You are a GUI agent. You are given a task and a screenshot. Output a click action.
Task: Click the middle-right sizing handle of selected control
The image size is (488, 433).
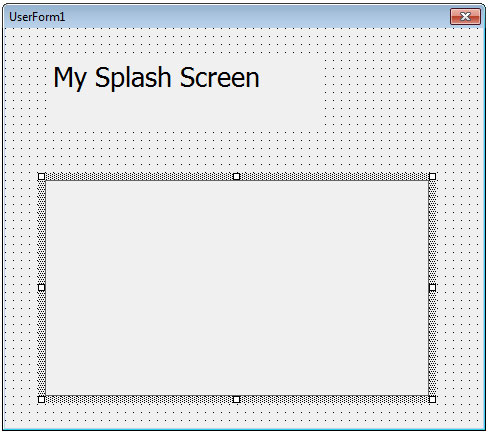tap(432, 287)
